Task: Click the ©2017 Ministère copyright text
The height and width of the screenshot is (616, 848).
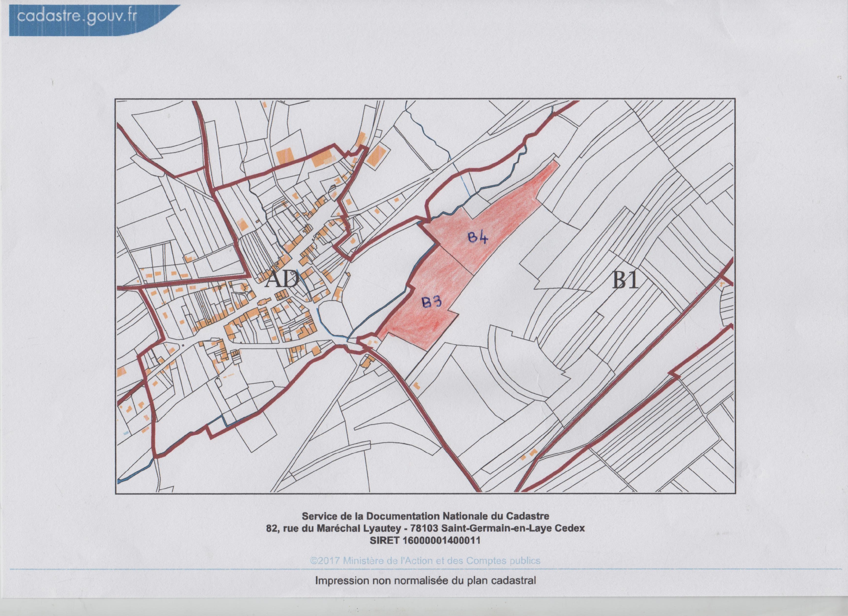Action: [x=425, y=561]
